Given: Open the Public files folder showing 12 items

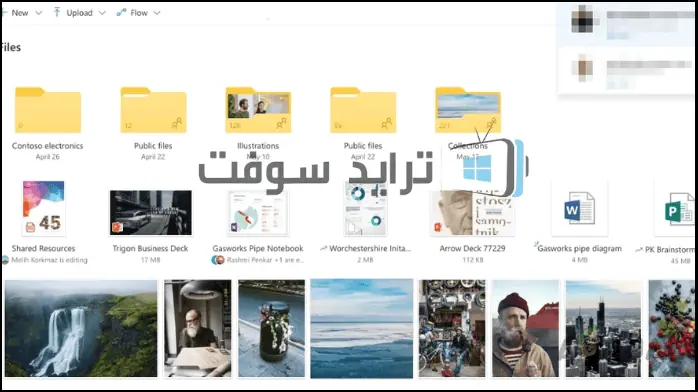Looking at the screenshot, I should tap(153, 110).
